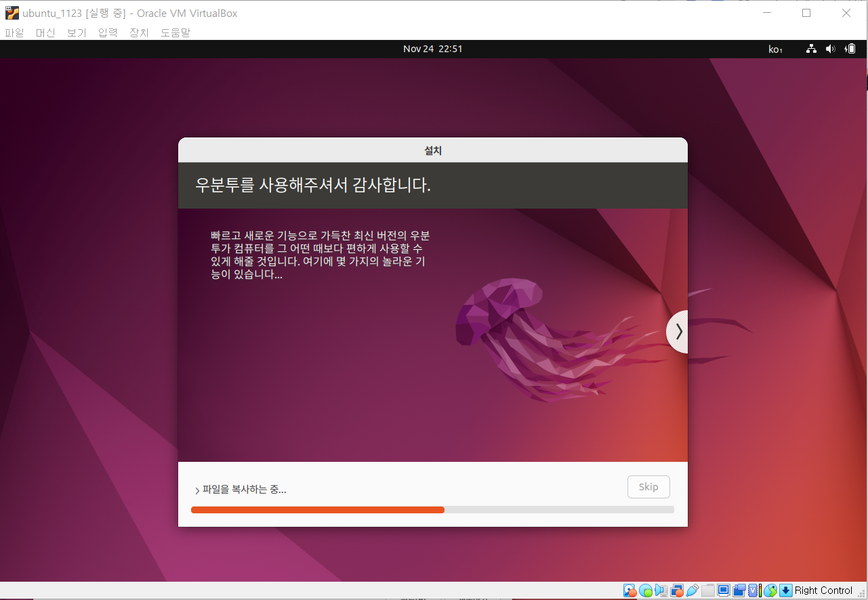Screen dimensions: 868x600
Task: Click the slideshow paragraph starting 빠르고 새로운
Action: (320, 255)
